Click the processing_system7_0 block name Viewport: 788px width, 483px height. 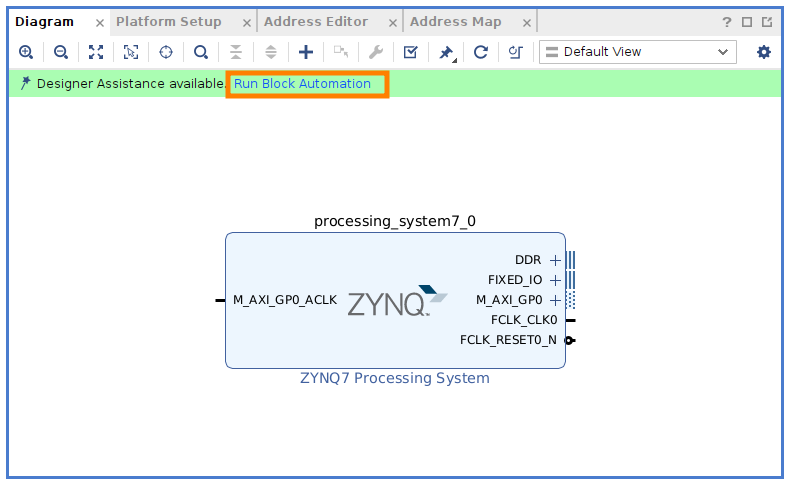click(x=395, y=221)
